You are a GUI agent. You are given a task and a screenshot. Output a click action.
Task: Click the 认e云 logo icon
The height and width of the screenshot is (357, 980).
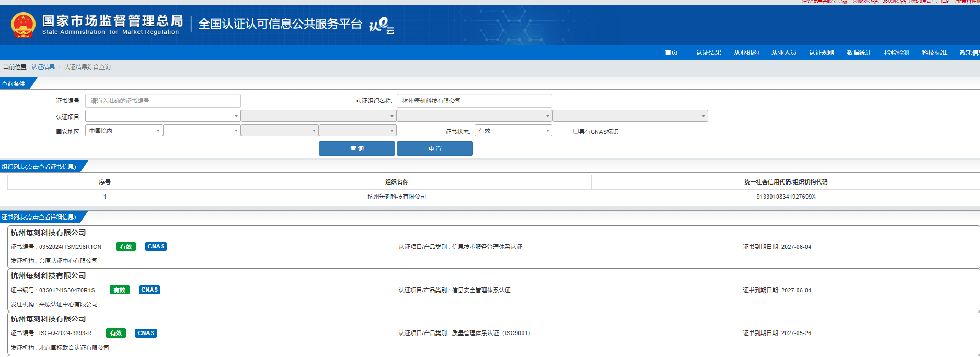tap(382, 26)
